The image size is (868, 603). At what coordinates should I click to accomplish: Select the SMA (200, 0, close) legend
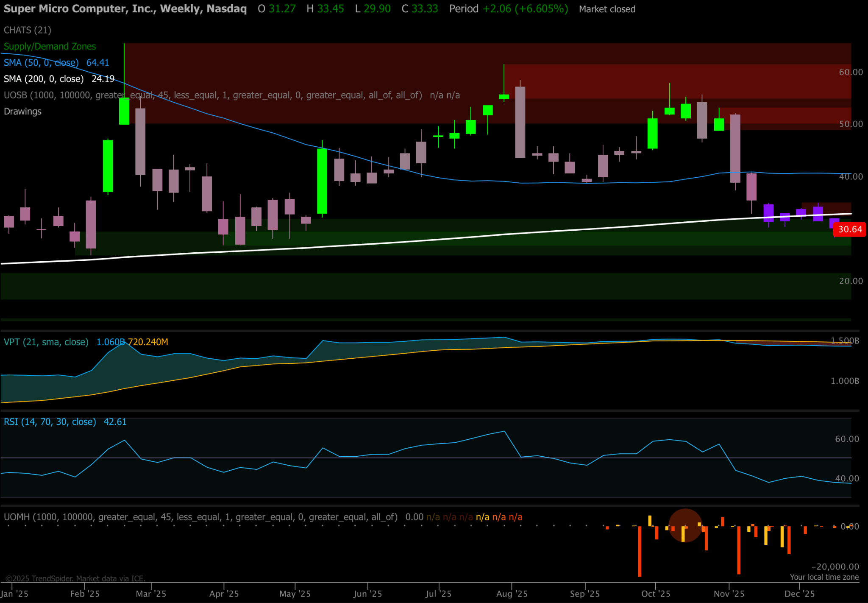click(x=44, y=79)
